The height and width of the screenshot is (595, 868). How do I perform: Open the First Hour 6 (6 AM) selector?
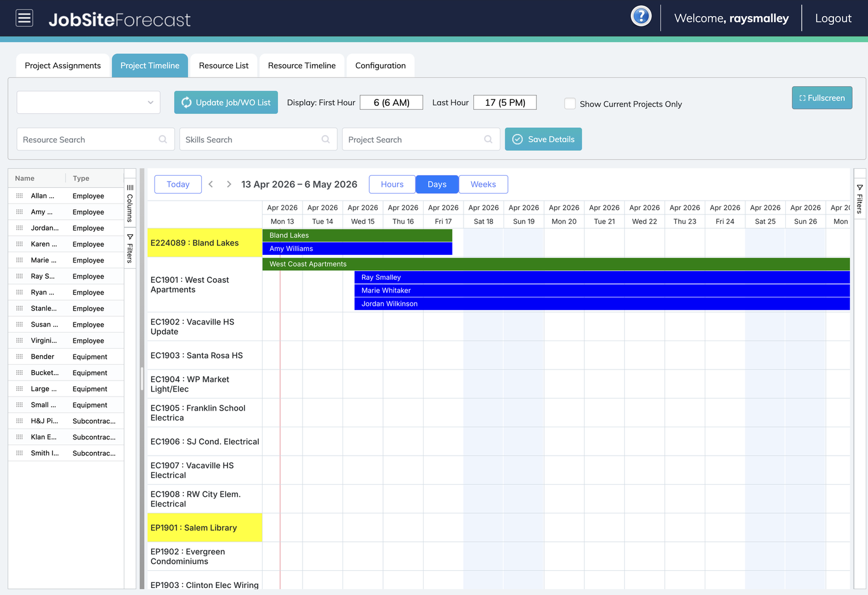tap(392, 102)
